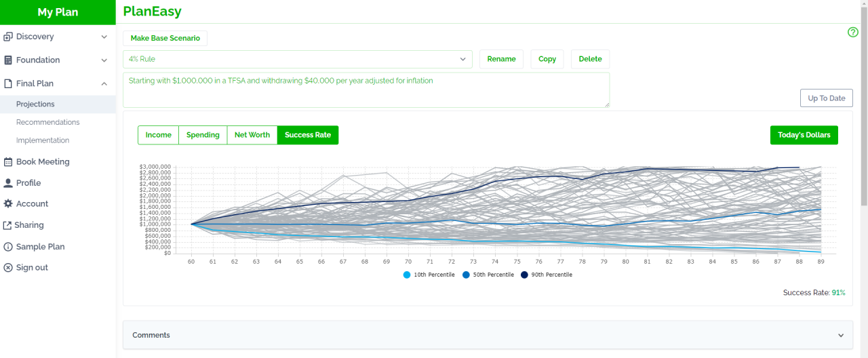Expand the Comments section
The width and height of the screenshot is (868, 358).
pos(487,335)
